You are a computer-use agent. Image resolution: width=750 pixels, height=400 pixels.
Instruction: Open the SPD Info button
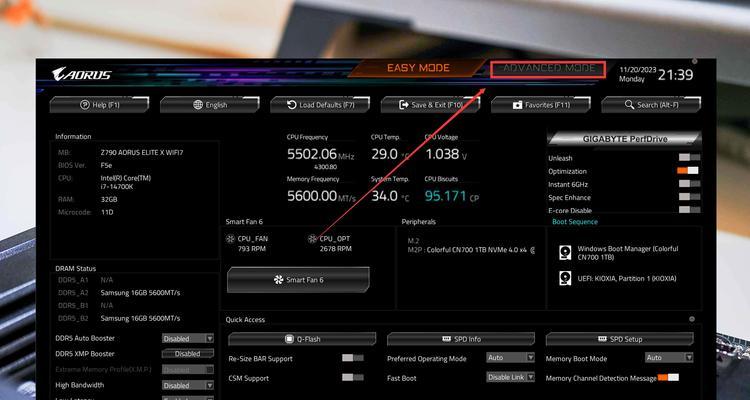point(461,339)
